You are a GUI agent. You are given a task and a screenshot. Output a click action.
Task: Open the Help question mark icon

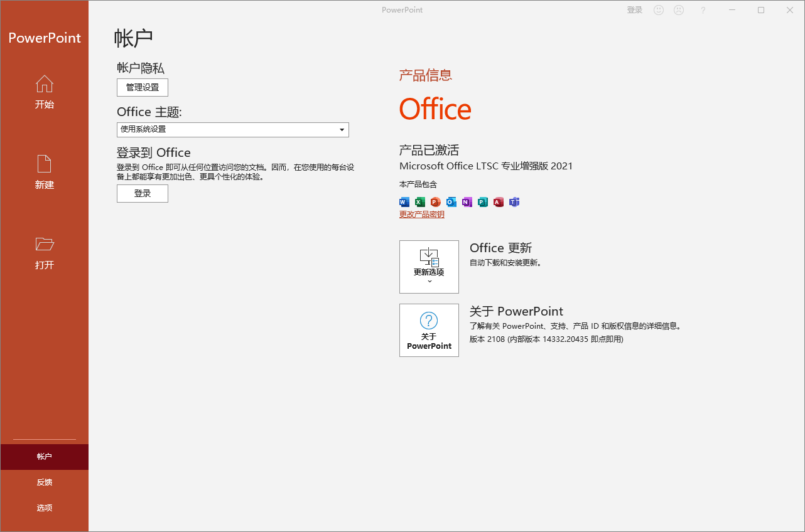coord(703,10)
